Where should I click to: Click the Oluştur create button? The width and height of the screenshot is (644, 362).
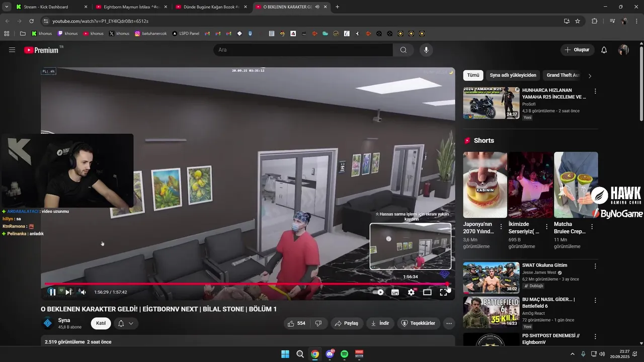pyautogui.click(x=577, y=50)
